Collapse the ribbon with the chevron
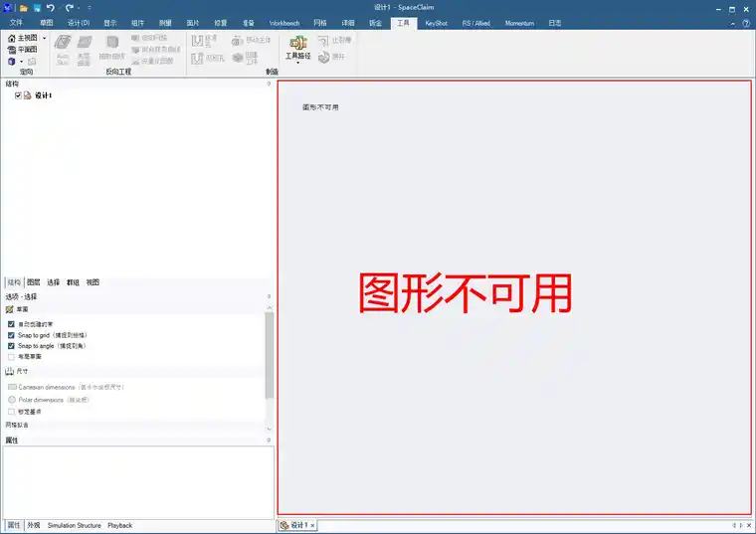The width and height of the screenshot is (756, 534). (733, 23)
